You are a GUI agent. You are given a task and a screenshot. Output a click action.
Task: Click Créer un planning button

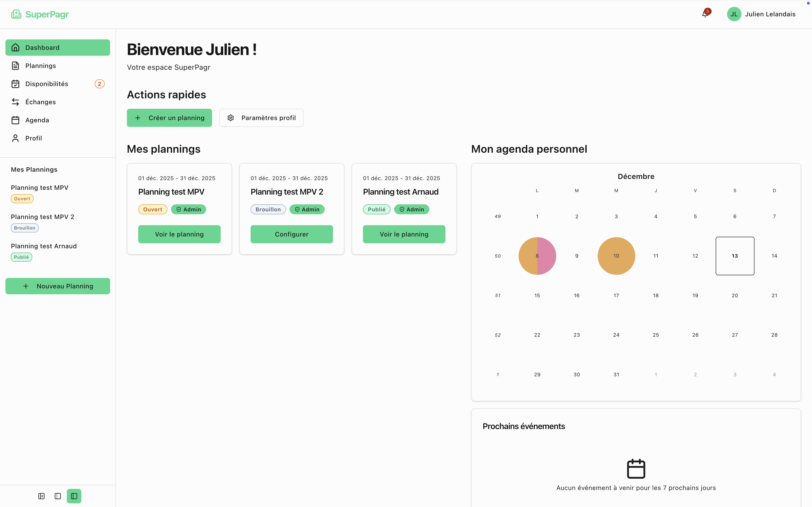169,118
